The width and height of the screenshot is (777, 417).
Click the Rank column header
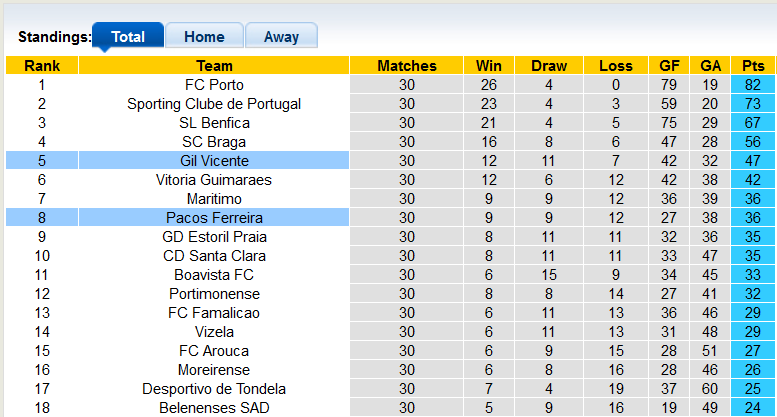[42, 66]
